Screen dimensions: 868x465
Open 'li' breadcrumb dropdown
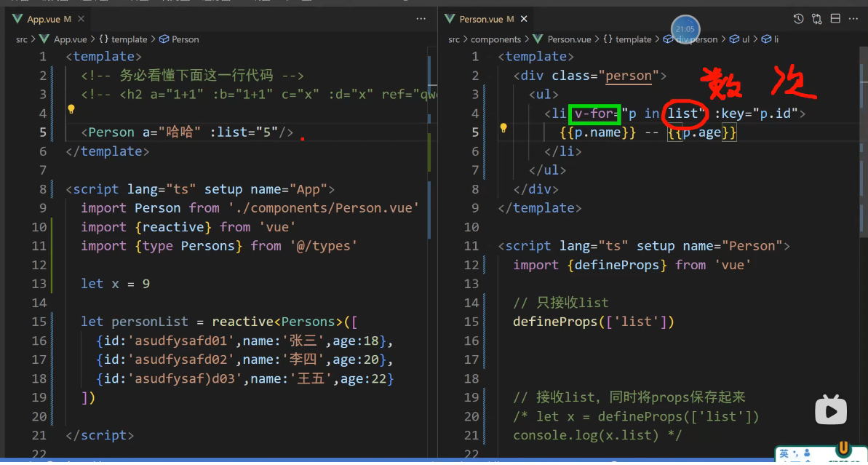click(x=776, y=39)
